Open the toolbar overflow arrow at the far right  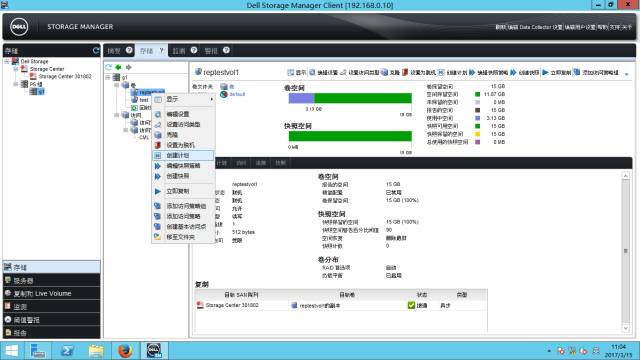point(627,73)
